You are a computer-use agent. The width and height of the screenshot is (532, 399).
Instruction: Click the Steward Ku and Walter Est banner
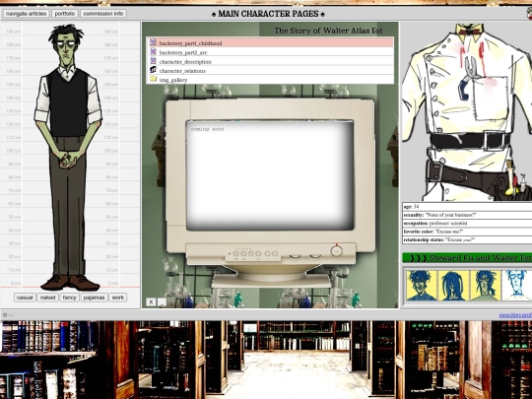(467, 258)
